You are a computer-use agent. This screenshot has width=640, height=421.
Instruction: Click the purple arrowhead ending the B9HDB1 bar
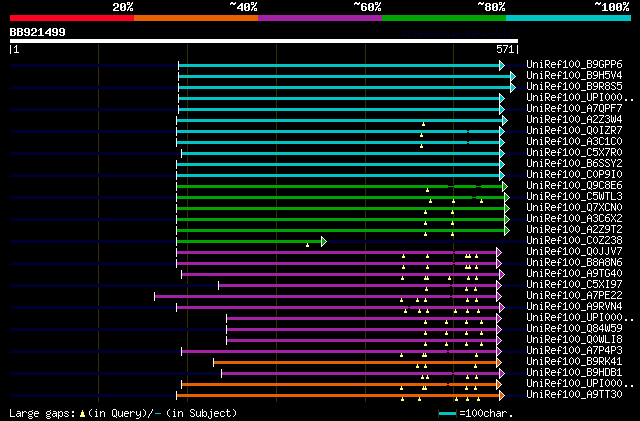[502, 374]
